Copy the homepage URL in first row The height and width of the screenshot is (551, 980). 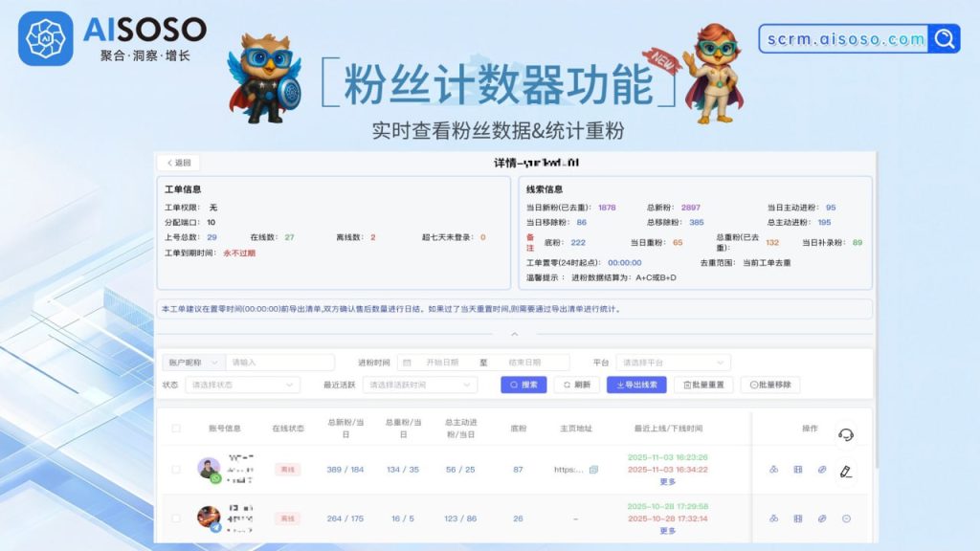click(593, 470)
